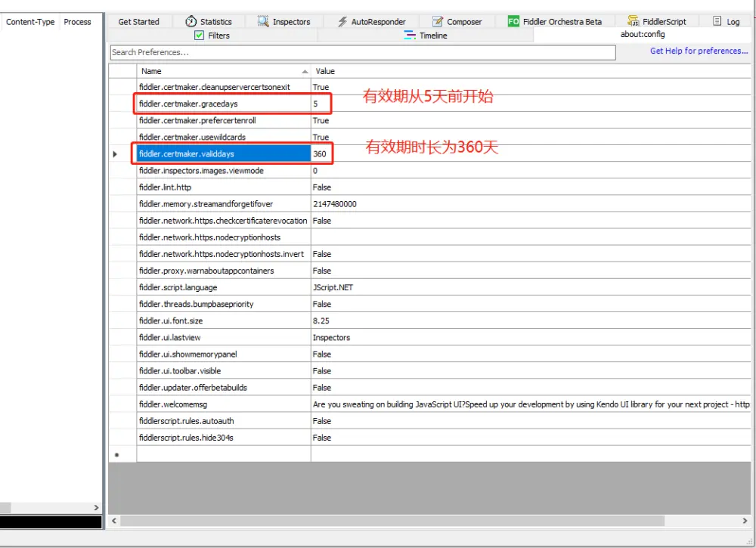The width and height of the screenshot is (756, 548).
Task: Click the Log document icon
Action: pyautogui.click(x=717, y=21)
